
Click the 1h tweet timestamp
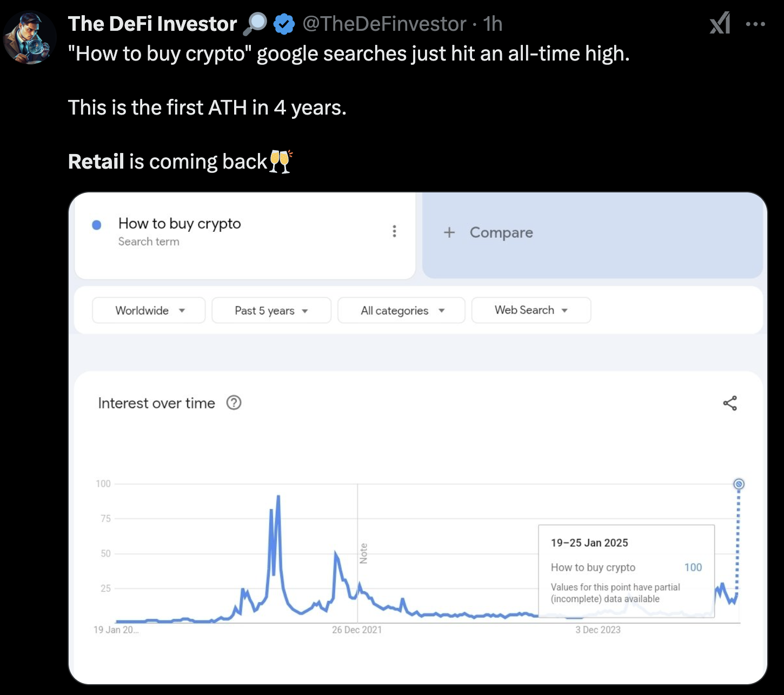tap(493, 24)
